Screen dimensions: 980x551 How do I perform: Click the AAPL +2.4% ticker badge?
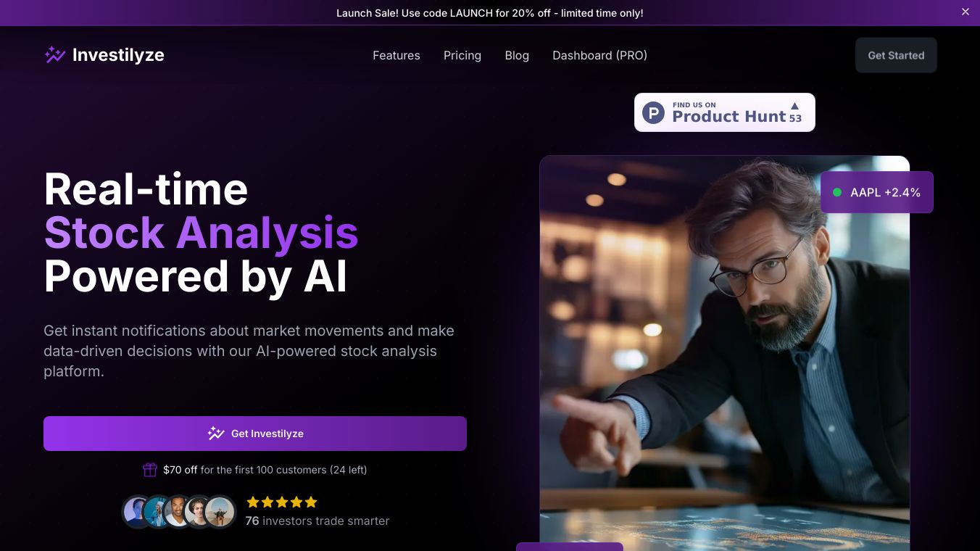[877, 192]
